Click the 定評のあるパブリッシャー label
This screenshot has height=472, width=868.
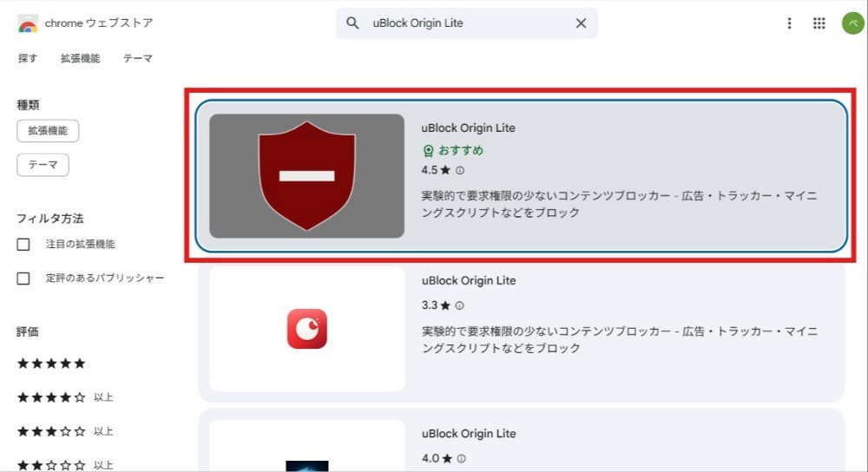[105, 278]
